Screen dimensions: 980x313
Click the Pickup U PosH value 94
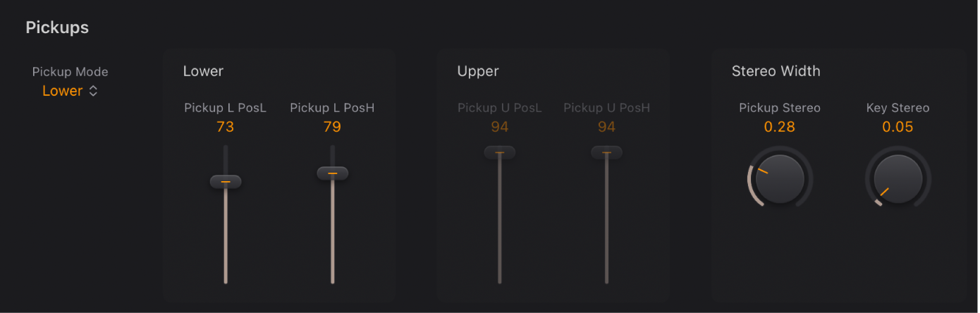(x=606, y=127)
